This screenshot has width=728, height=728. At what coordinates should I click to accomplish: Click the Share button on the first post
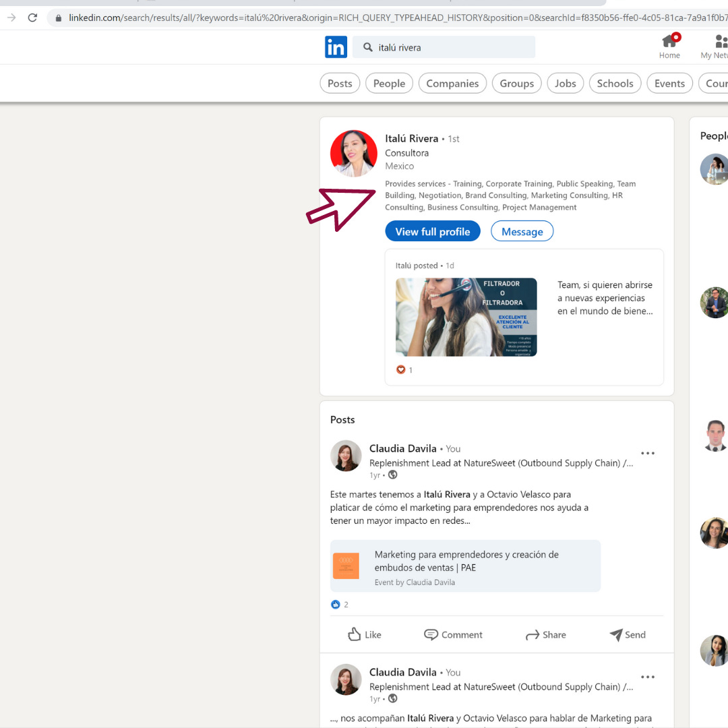click(545, 635)
